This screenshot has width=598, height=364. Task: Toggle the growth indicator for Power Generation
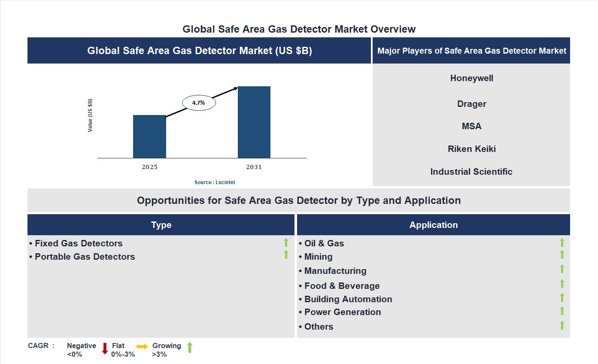click(562, 310)
